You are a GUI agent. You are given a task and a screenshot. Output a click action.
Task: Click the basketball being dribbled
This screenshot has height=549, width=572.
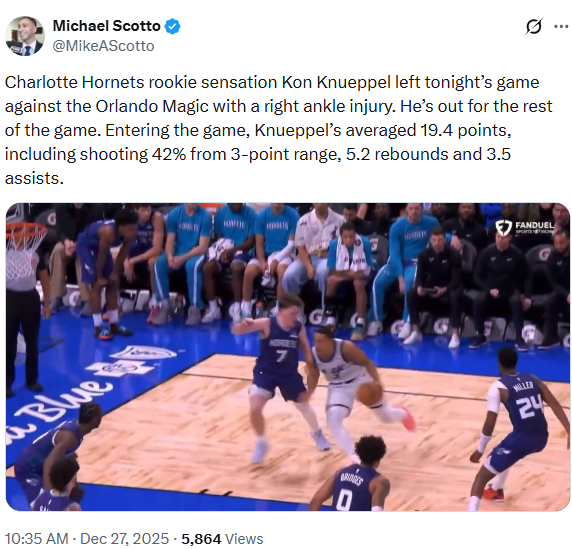(x=370, y=394)
